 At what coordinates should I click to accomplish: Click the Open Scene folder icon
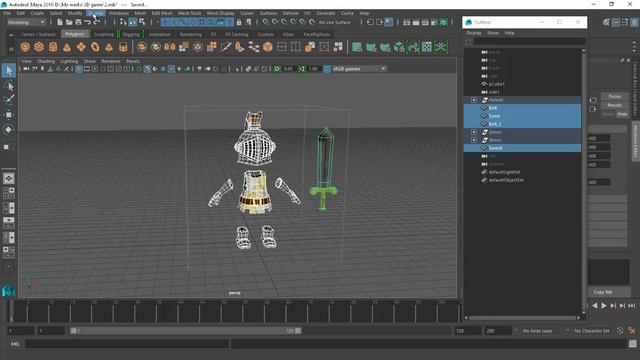[69, 22]
